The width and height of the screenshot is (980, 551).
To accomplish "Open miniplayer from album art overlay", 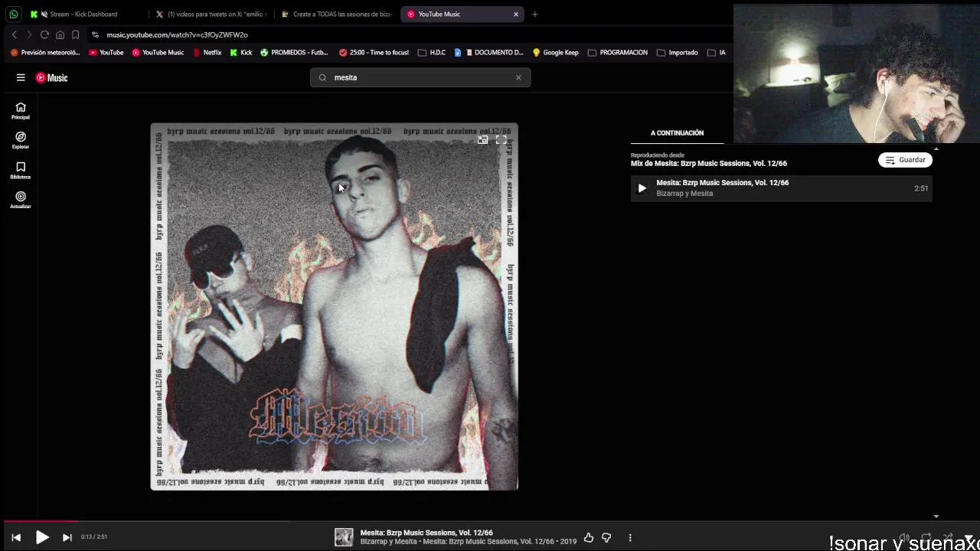I will click(482, 140).
